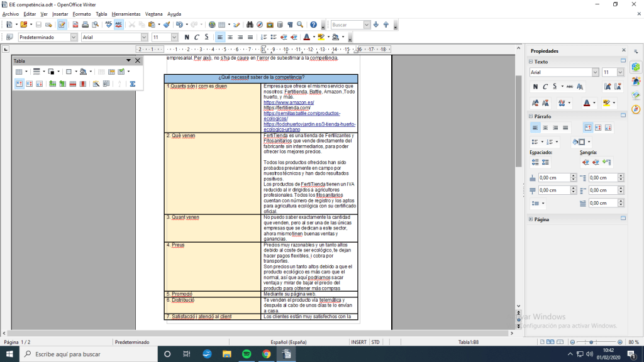Click the insert row icon in Tabla toolbar

pyautogui.click(x=52, y=84)
